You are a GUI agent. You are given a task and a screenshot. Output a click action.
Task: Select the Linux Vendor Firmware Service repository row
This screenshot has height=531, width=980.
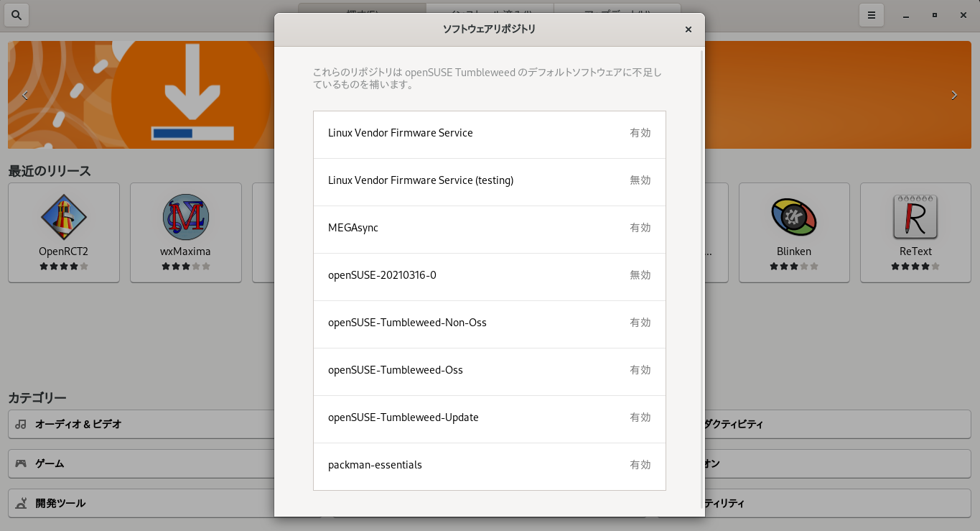point(490,134)
